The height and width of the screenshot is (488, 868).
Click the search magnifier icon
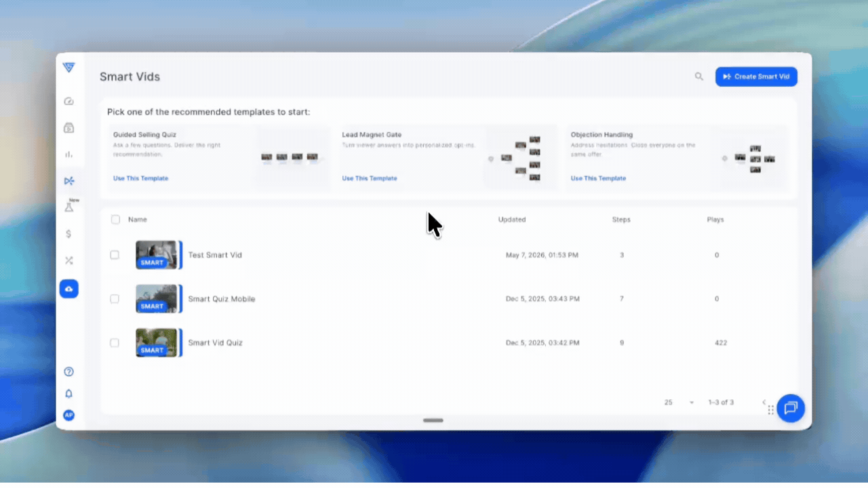(698, 77)
